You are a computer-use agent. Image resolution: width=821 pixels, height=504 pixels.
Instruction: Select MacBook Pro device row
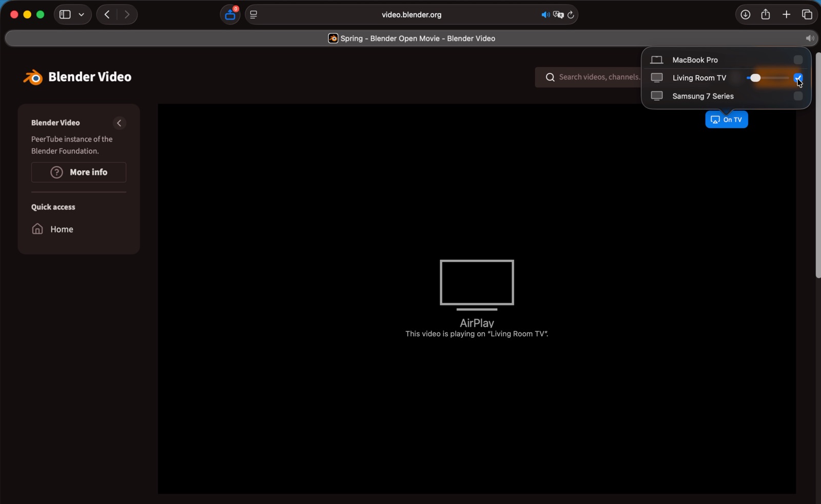pyautogui.click(x=726, y=60)
